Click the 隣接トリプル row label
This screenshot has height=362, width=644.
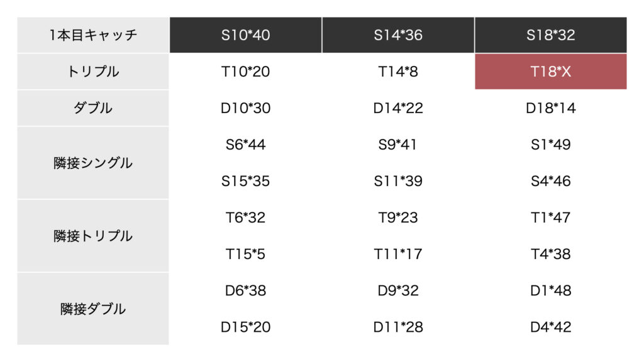(93, 236)
